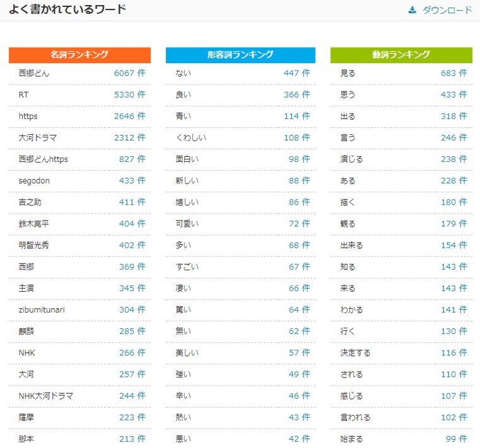Click the 57 件 count for 美しい
The width and height of the screenshot is (480, 448).
(299, 353)
